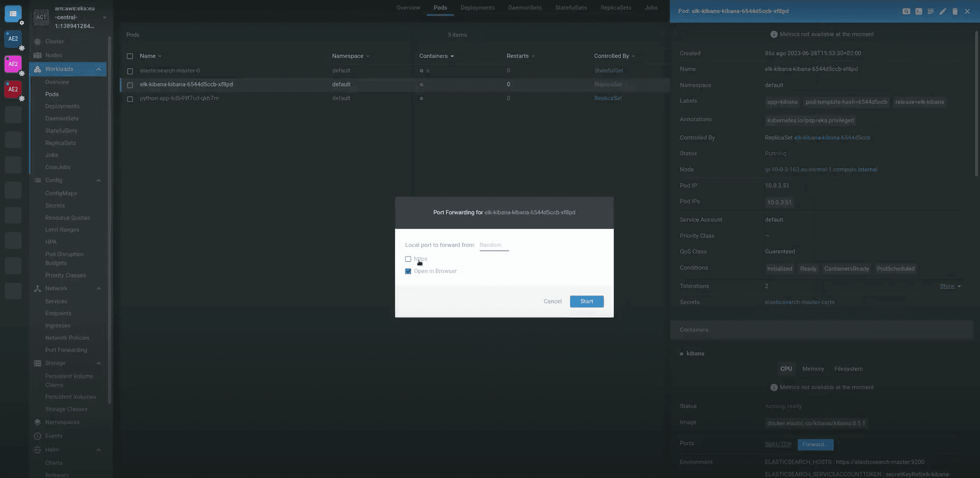Enable the https checkbox in the forwarding dialog
980x478 pixels.
(x=408, y=259)
